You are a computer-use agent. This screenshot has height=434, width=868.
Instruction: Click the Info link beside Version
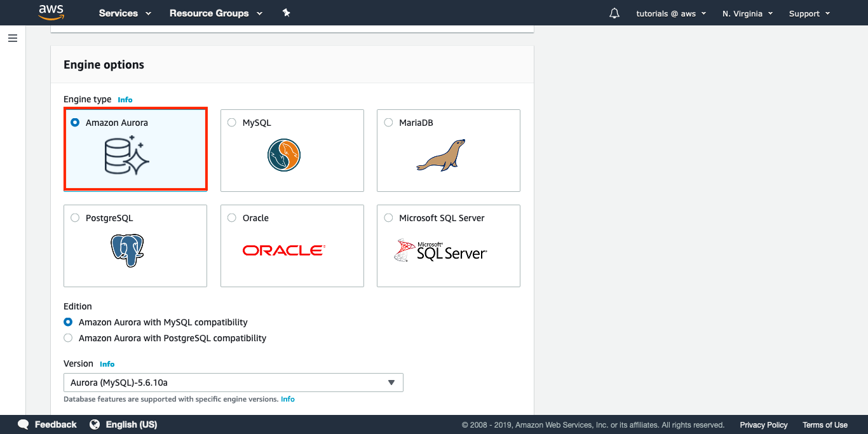click(x=107, y=364)
